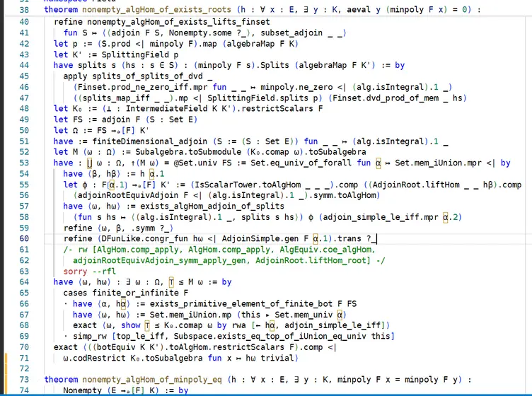
Task: Click splits_of_splits_of_dvd on line 45
Action: 148,76
